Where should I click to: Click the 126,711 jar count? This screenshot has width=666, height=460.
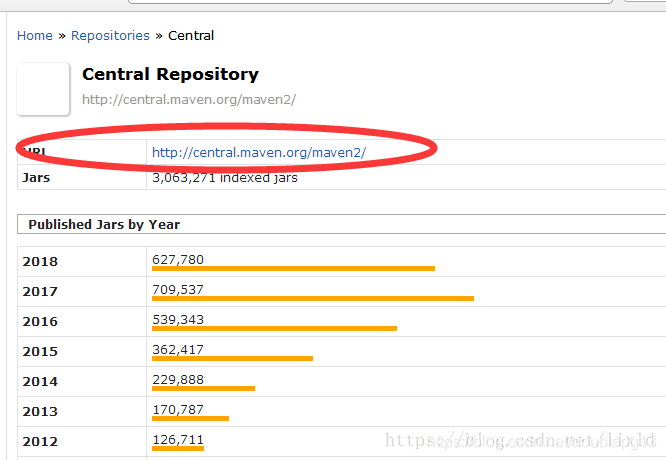coord(178,440)
